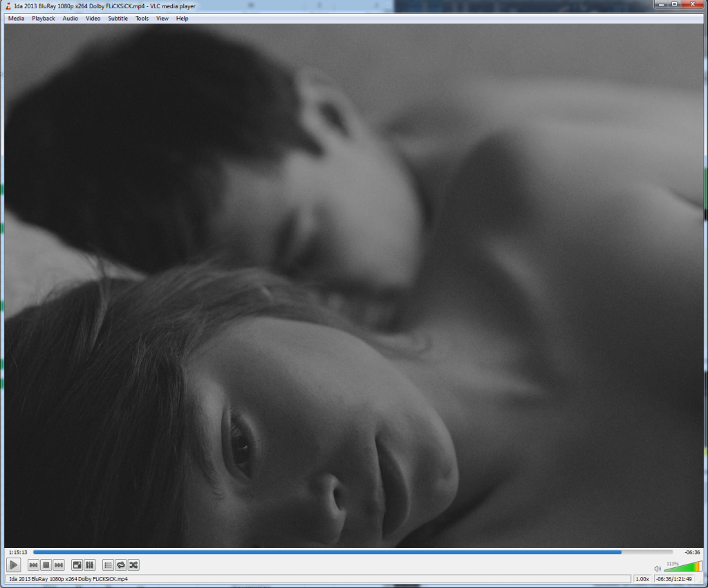
Task: Click the elapsed time 1:15:13 label
Action: [18, 552]
